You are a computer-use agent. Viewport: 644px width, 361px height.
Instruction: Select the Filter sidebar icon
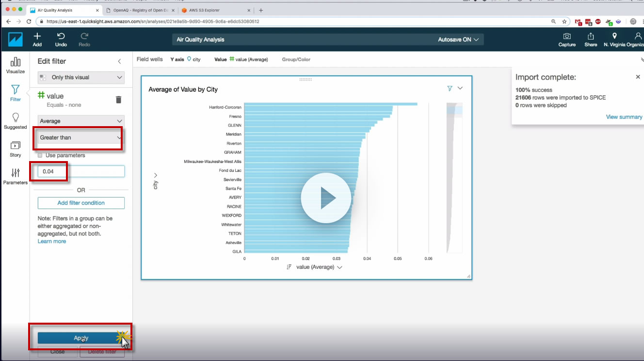tap(16, 93)
